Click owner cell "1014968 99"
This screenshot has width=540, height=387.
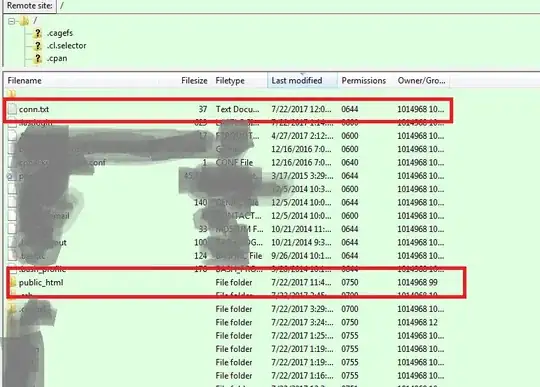point(417,283)
